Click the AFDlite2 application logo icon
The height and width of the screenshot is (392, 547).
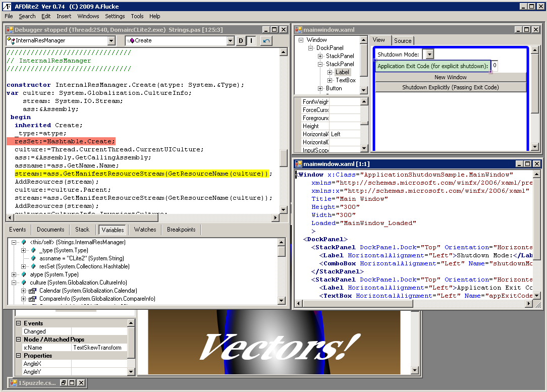7,6
